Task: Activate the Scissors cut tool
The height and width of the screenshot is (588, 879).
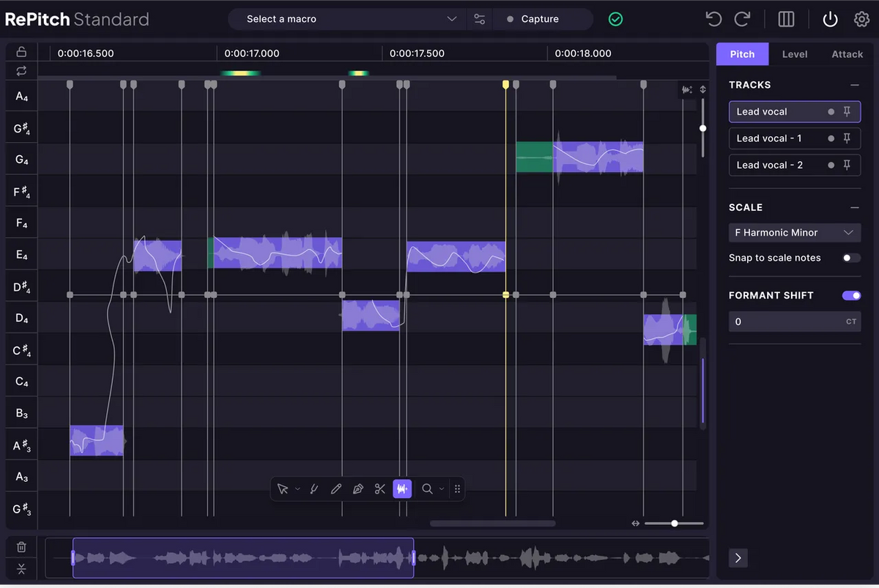Action: click(379, 488)
